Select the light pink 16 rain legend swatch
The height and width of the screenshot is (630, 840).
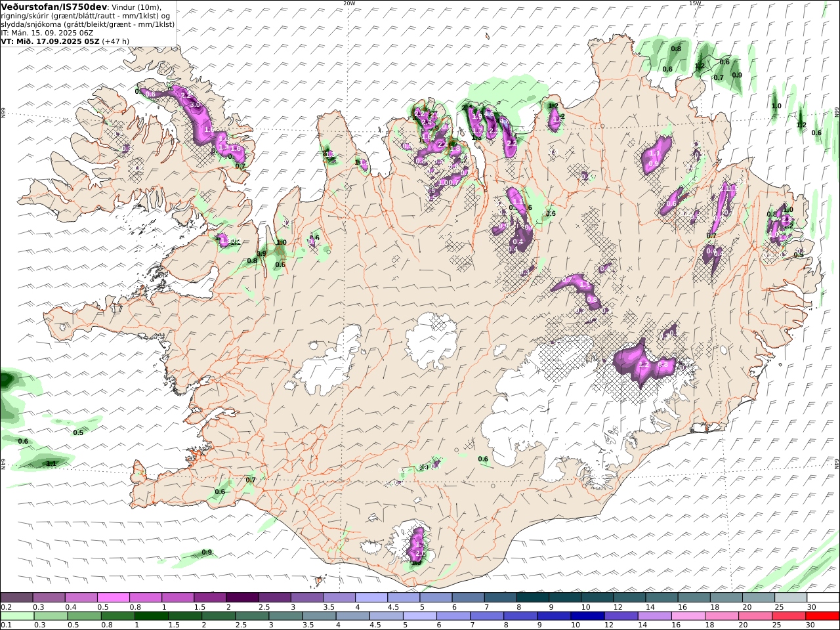click(x=688, y=616)
